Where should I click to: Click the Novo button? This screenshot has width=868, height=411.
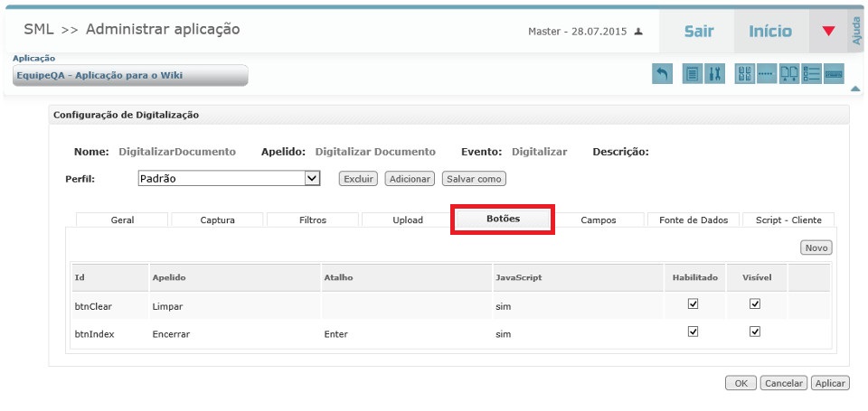(x=816, y=248)
